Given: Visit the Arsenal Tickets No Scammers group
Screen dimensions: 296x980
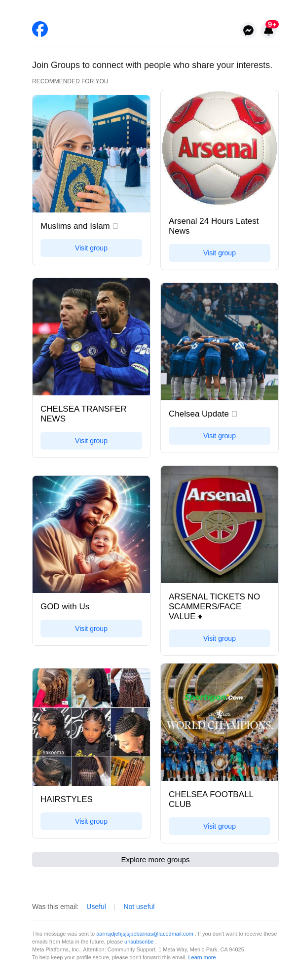Looking at the screenshot, I should tap(220, 638).
